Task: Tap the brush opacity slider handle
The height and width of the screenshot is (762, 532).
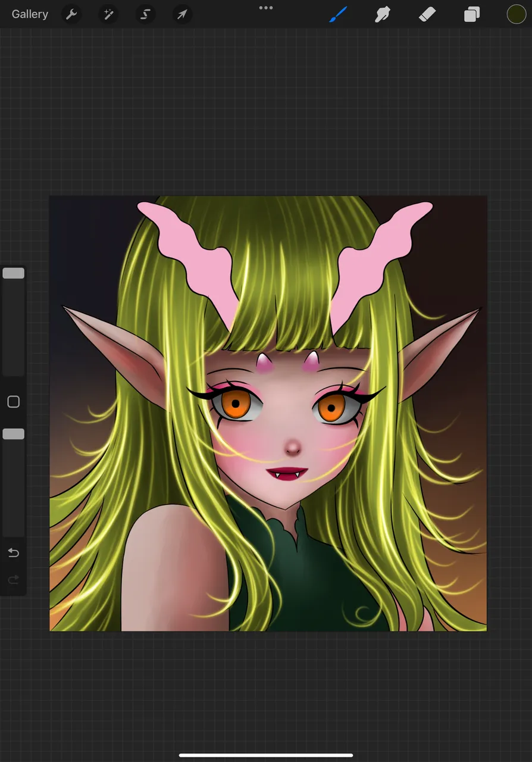Action: click(14, 434)
